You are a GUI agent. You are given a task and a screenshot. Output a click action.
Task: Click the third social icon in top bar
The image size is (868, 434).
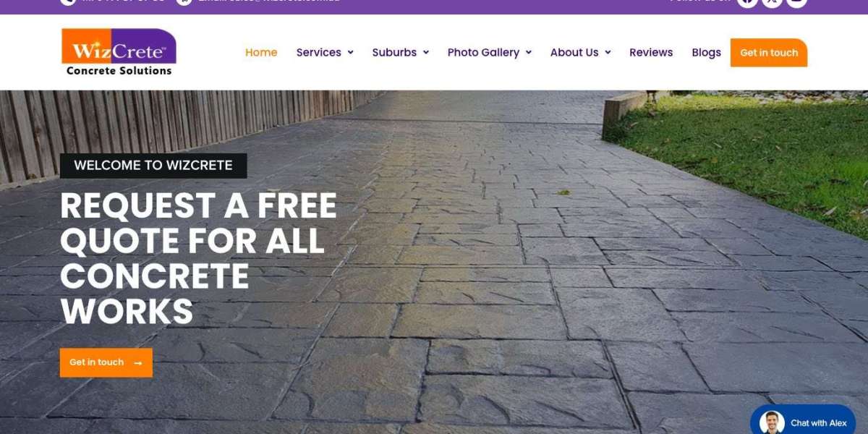pos(796,1)
